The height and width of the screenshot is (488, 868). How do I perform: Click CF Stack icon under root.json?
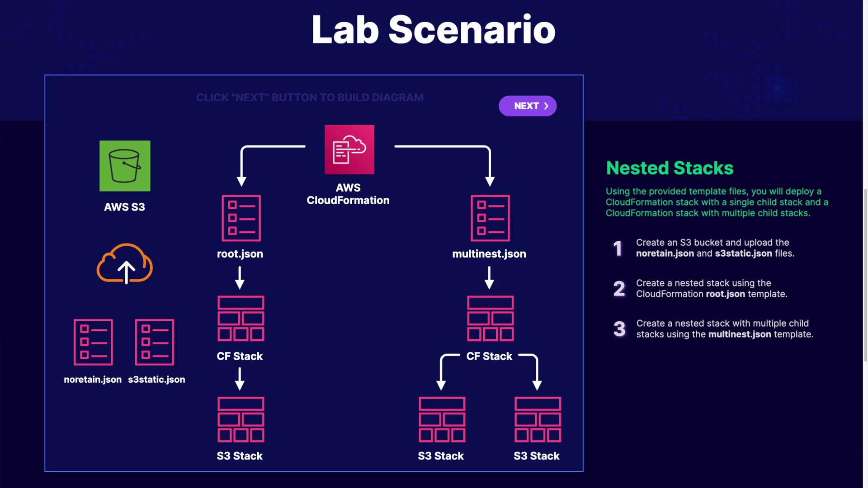tap(241, 319)
